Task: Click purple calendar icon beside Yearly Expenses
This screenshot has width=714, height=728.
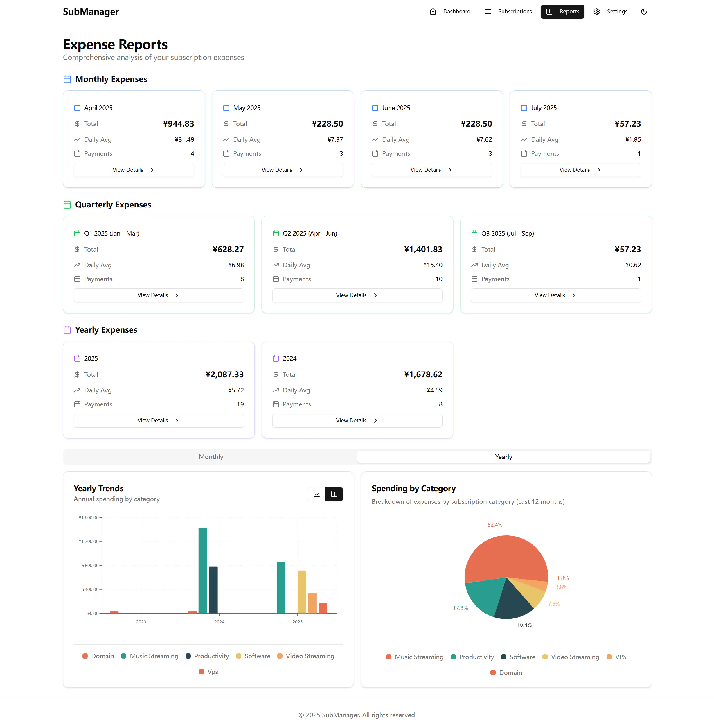Action: 67,330
